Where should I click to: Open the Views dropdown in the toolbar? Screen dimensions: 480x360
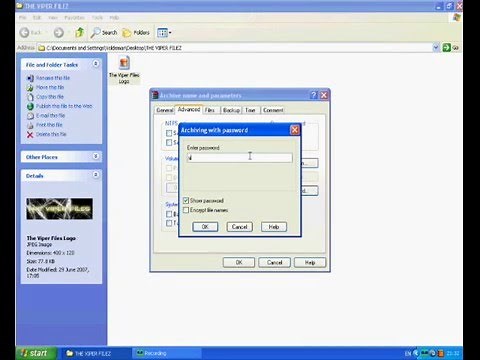(x=164, y=32)
